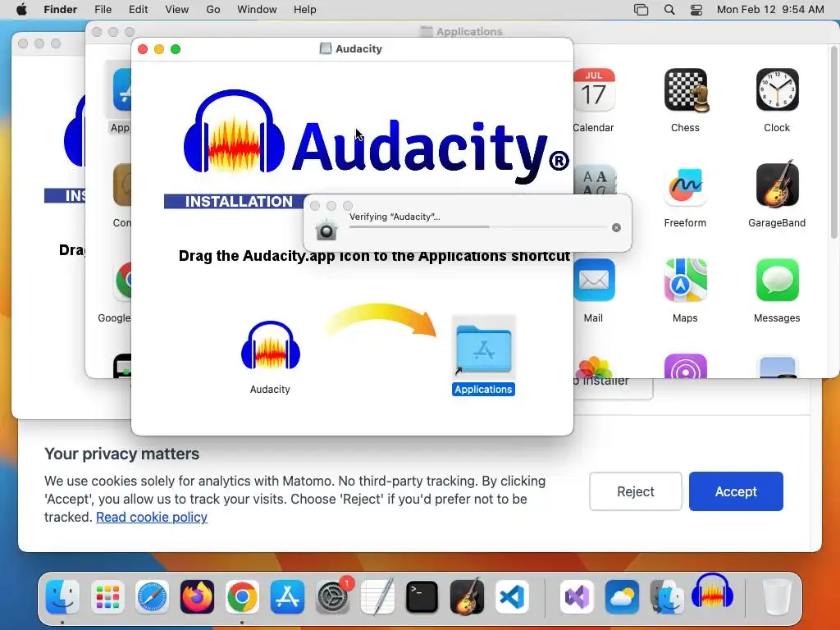Minimize the Audacity installer window
The width and height of the screenshot is (840, 630).
point(159,49)
